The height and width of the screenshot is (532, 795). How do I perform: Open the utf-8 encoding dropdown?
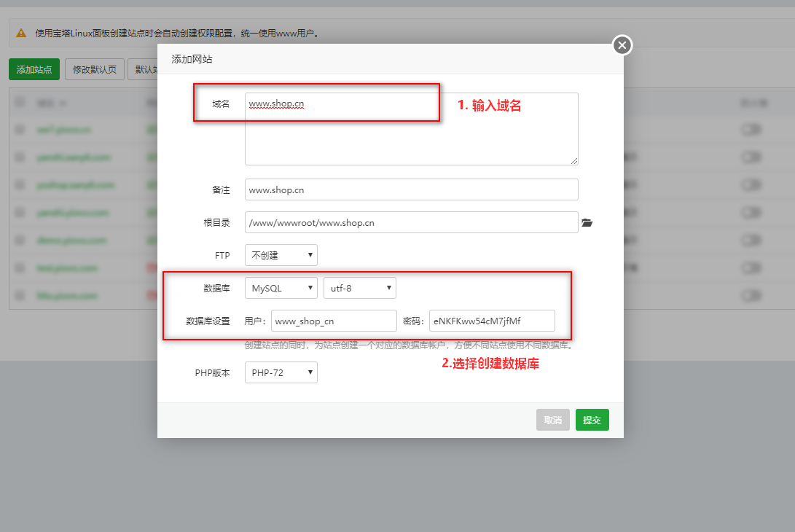pos(360,288)
